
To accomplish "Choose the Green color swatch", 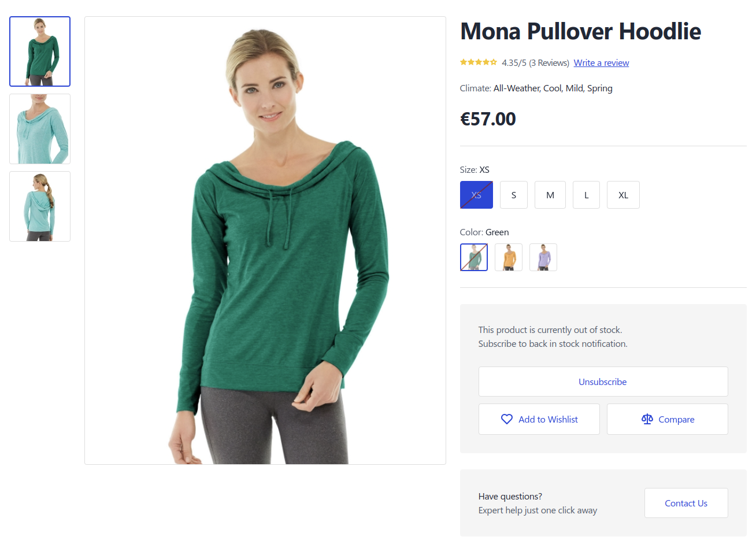I will pos(474,257).
